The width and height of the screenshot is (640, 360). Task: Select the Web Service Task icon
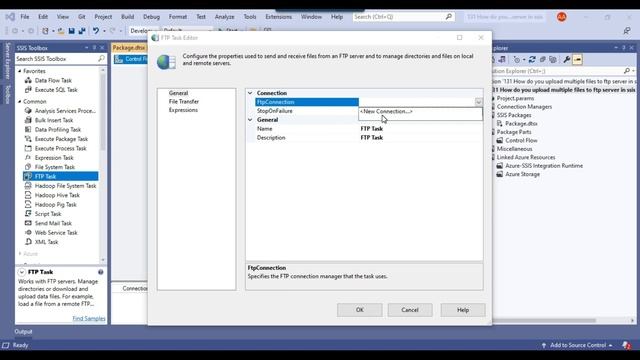point(28,233)
